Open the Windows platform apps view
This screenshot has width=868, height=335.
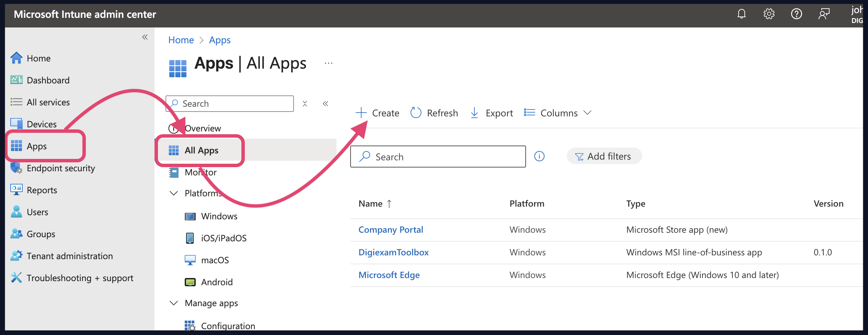click(219, 216)
